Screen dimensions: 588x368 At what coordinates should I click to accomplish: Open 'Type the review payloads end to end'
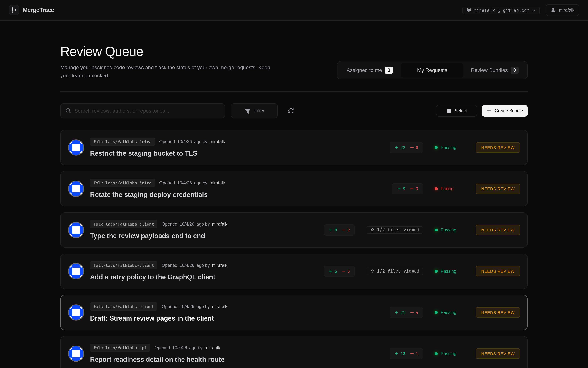click(x=147, y=236)
